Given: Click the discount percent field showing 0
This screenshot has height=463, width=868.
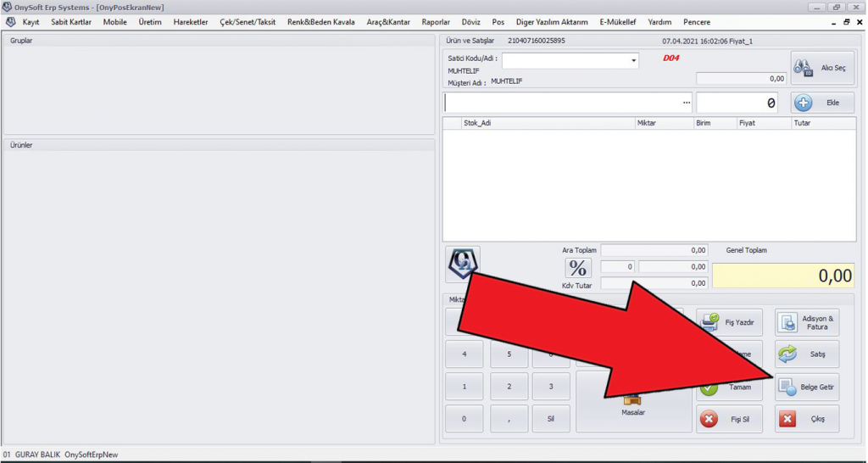Looking at the screenshot, I should tap(617, 267).
